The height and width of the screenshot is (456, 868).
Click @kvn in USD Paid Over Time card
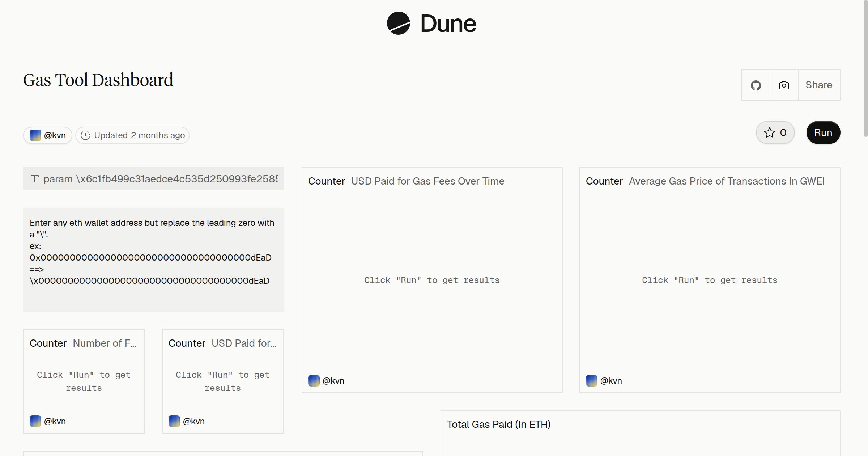[x=333, y=381]
